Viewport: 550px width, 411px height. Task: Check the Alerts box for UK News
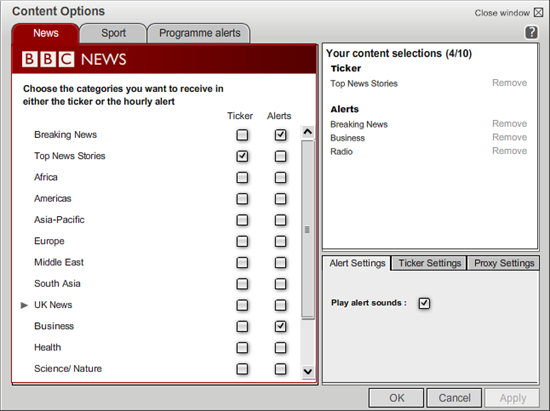point(280,305)
